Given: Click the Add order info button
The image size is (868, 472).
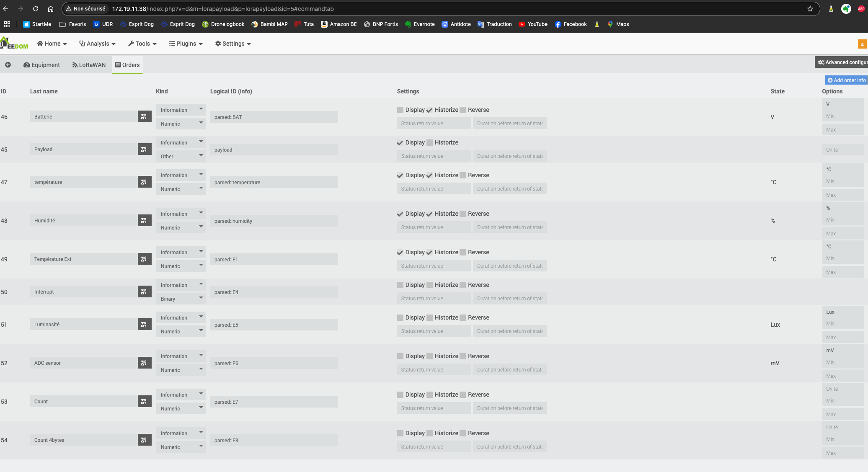Looking at the screenshot, I should 846,80.
